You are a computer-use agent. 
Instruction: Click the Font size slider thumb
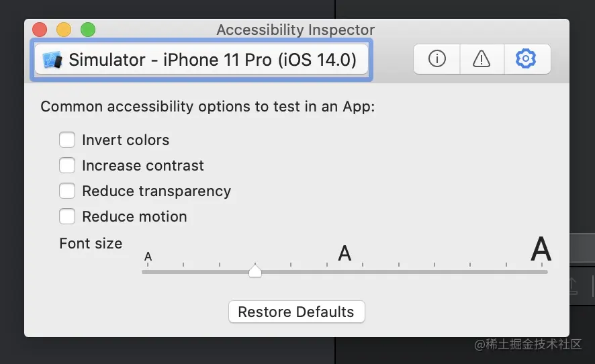click(255, 271)
